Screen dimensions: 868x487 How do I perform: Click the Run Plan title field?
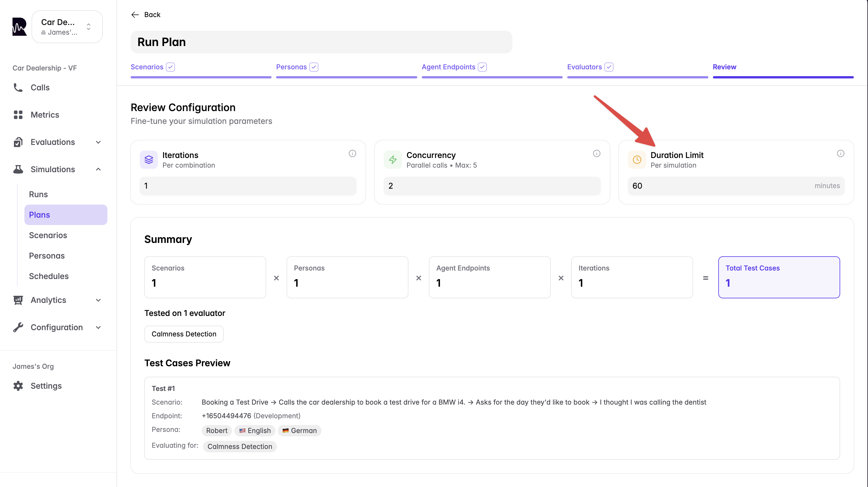[321, 42]
